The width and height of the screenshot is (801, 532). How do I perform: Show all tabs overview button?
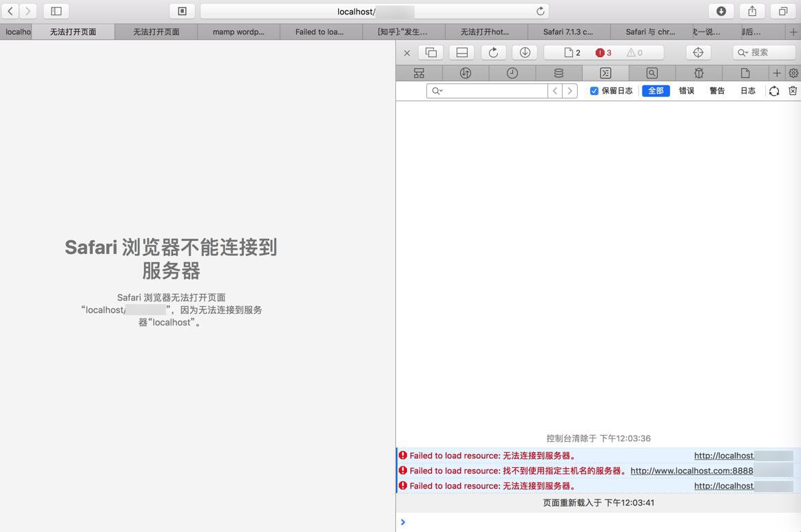782,11
